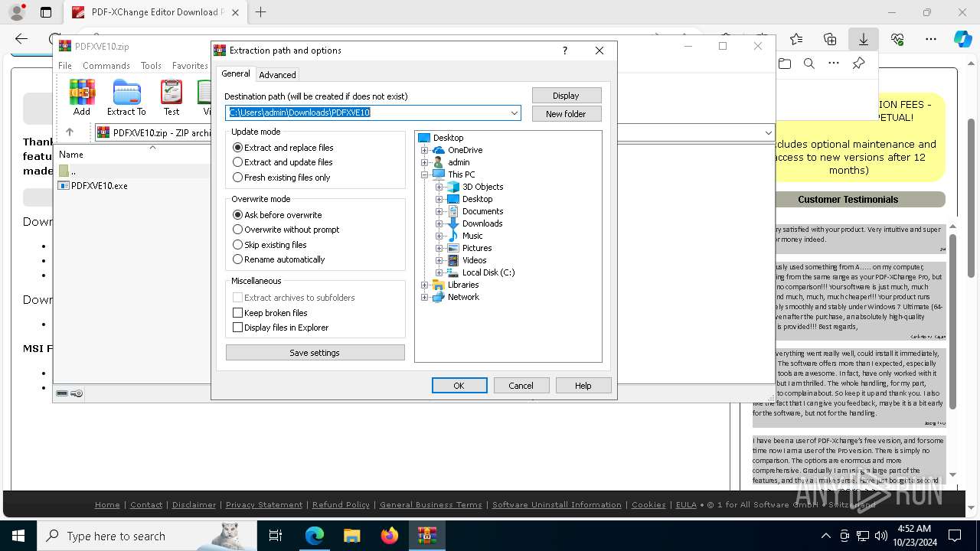The width and height of the screenshot is (980, 551).
Task: Select Local Disk (C:) in tree
Action: tap(481, 272)
